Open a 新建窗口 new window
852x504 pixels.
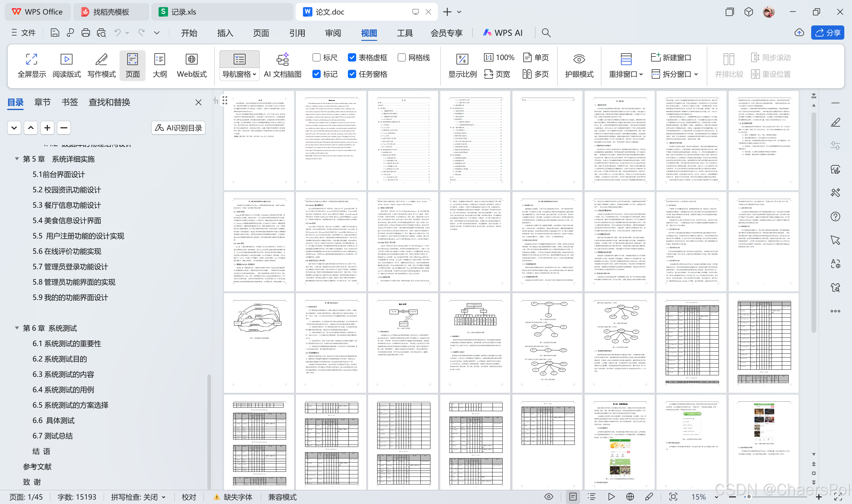pyautogui.click(x=671, y=57)
